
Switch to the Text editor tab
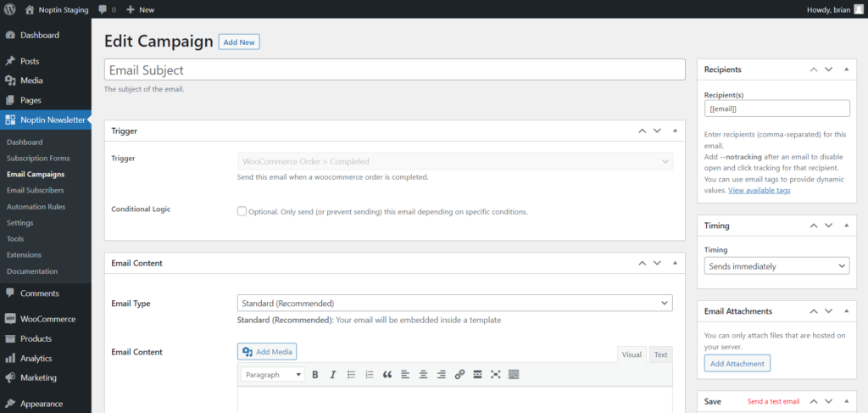(x=661, y=354)
